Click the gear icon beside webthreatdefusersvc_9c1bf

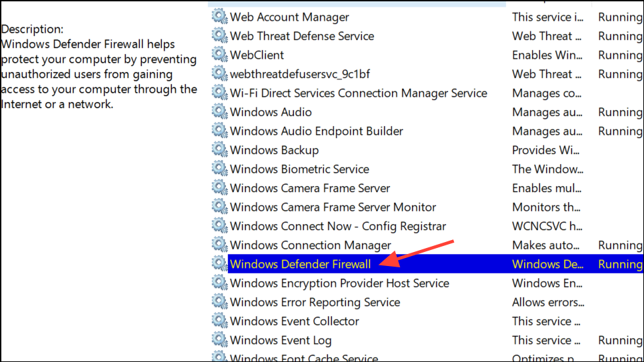pos(219,74)
